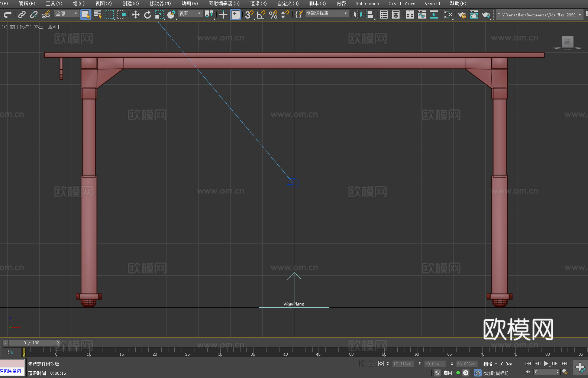Click the [标准] shading label
588x378 pixels.
click(25, 27)
